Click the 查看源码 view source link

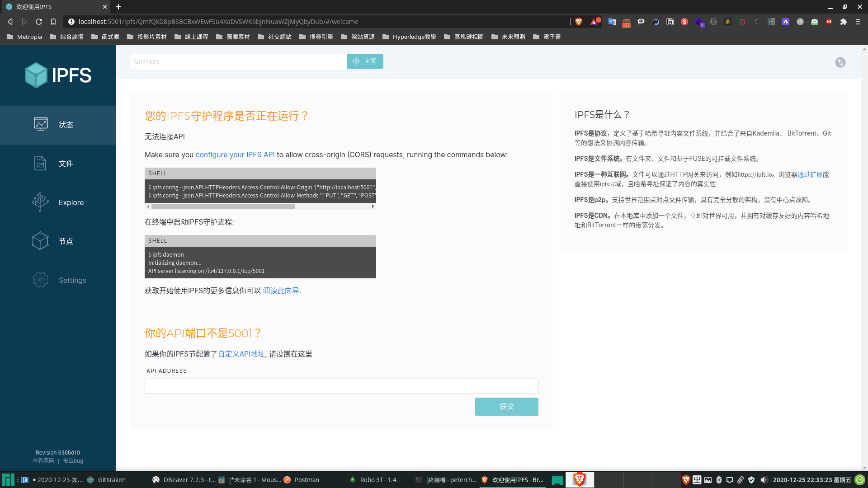(x=43, y=461)
